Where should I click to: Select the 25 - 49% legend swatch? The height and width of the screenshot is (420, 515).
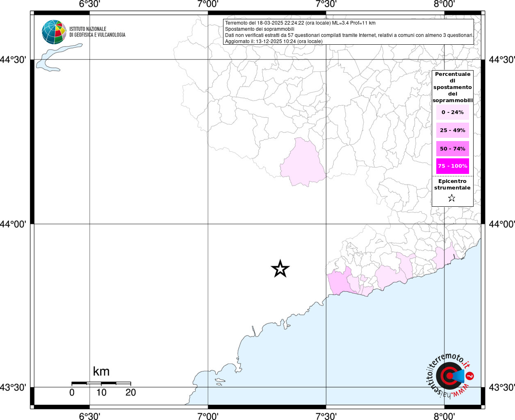[x=453, y=130]
